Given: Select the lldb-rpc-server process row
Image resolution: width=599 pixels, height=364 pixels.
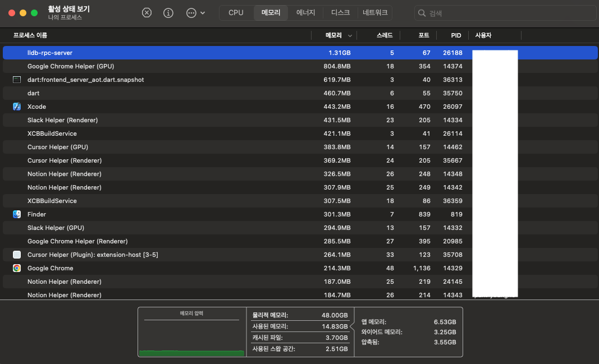Looking at the screenshot, I should pyautogui.click(x=300, y=53).
